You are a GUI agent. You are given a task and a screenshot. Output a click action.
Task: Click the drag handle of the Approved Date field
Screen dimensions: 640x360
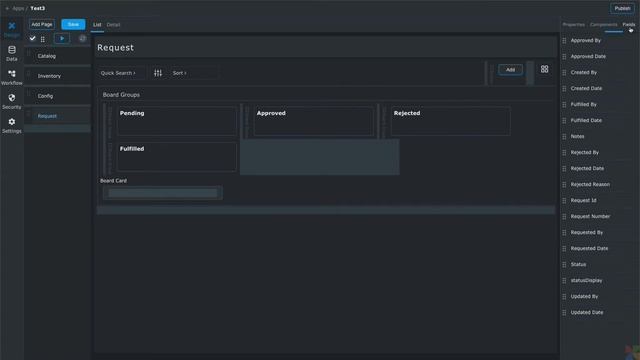click(x=564, y=57)
